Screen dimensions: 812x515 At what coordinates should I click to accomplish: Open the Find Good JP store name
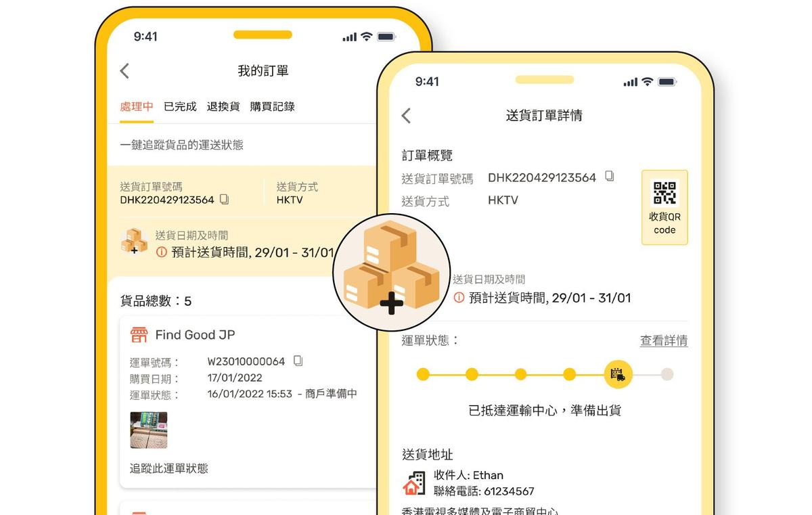(x=196, y=334)
